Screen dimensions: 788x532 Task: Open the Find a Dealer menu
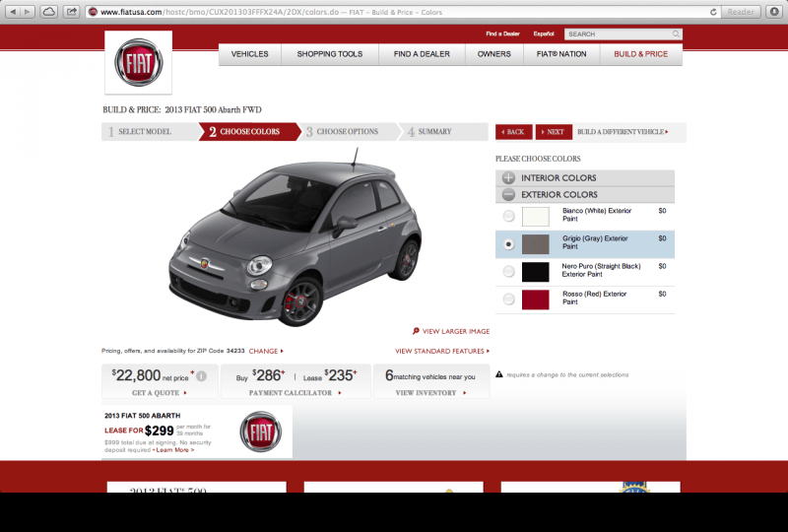422,54
